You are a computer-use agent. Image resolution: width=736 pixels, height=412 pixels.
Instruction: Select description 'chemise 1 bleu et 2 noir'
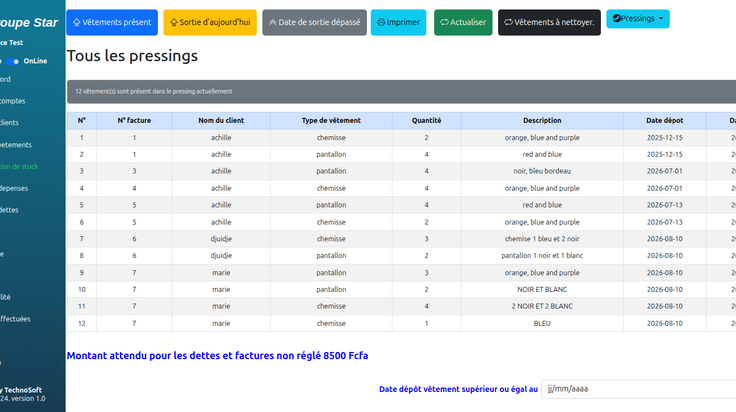click(x=542, y=239)
